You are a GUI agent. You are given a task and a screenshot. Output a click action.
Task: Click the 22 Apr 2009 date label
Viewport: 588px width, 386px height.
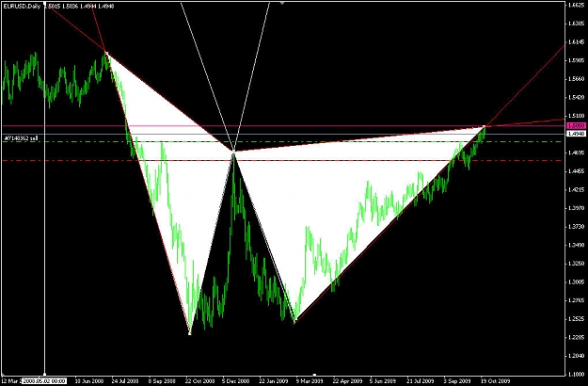[347, 381]
